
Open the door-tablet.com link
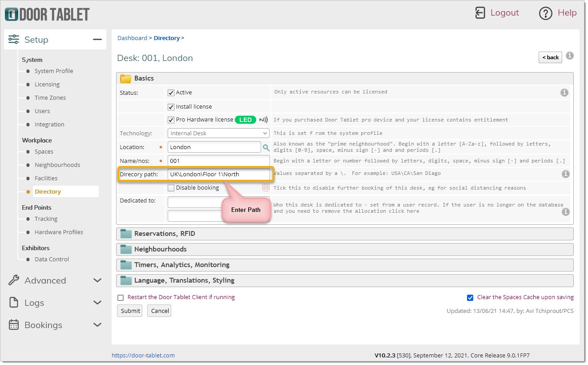pyautogui.click(x=143, y=356)
